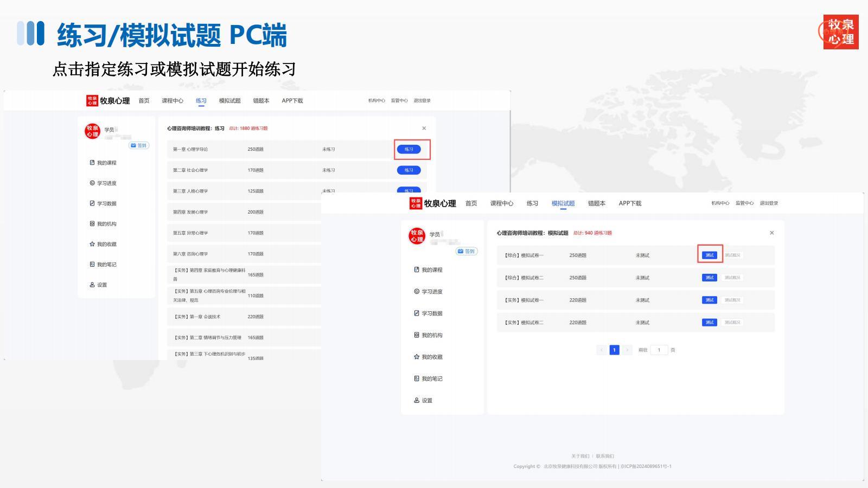Open 我的笔记 icon in the practice page sidebar

[x=92, y=265]
